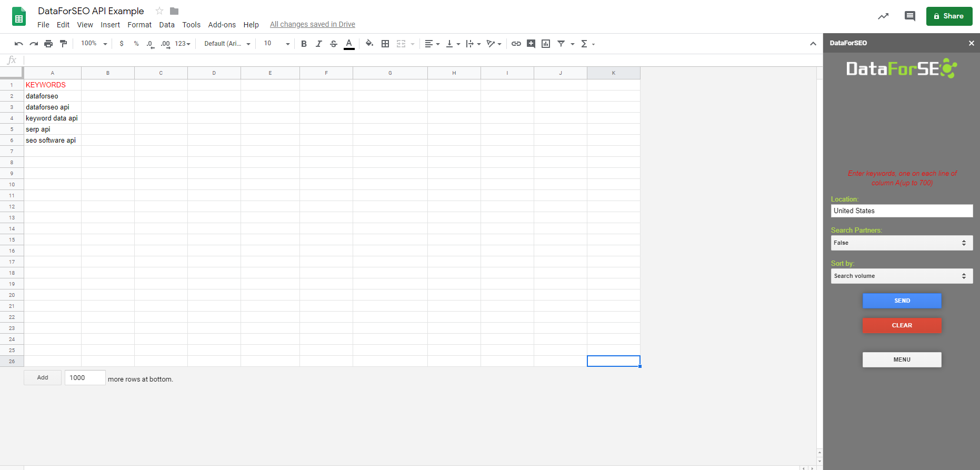The image size is (980, 470).
Task: Close the DataForSEO sidebar
Action: (x=972, y=43)
